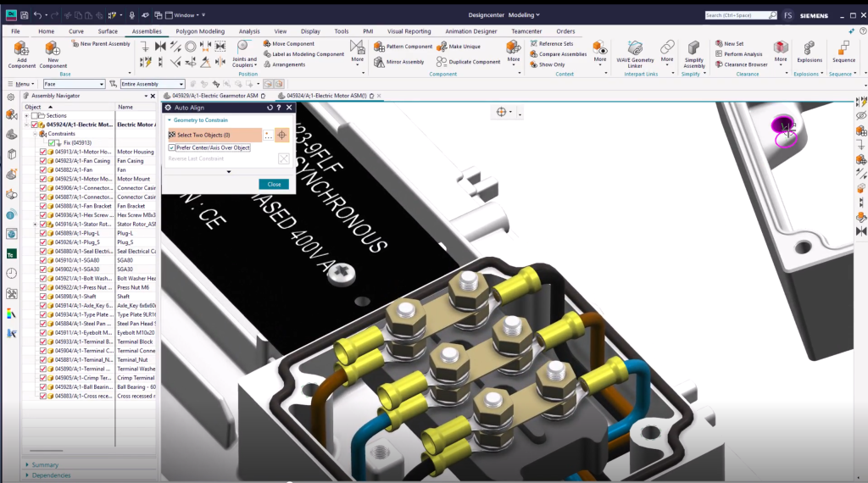The height and width of the screenshot is (483, 868).
Task: Click Mirror Assembly
Action: [398, 62]
